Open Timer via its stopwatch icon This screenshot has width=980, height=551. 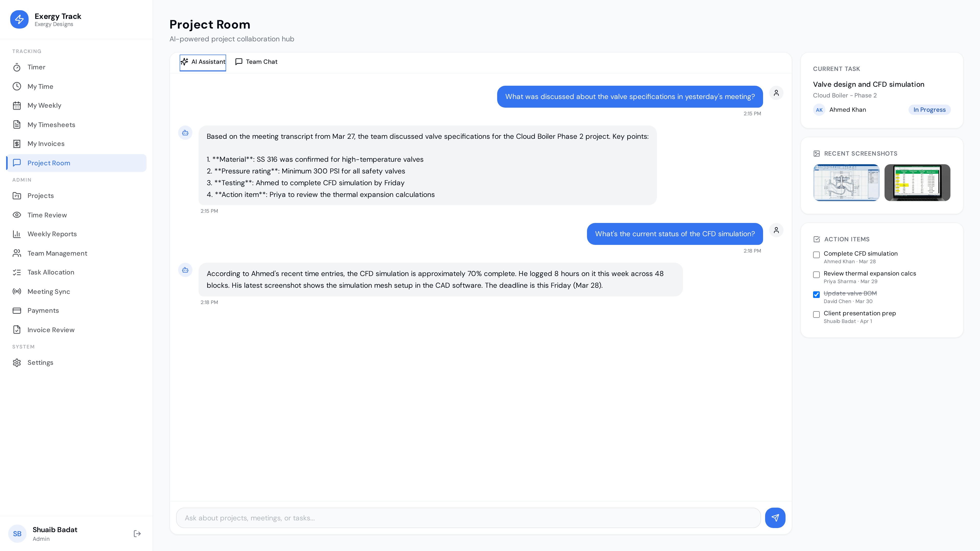pos(17,67)
